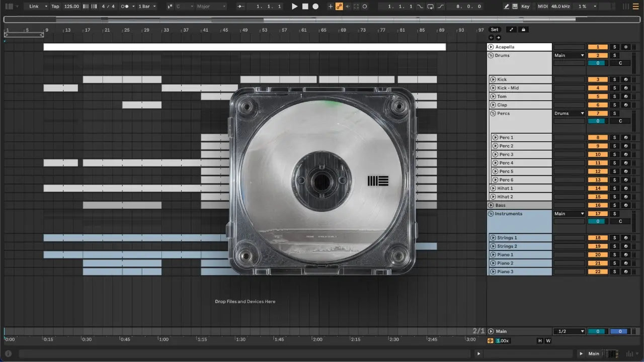Click the 125.00 tempo field
The image size is (644, 362).
pyautogui.click(x=72, y=7)
